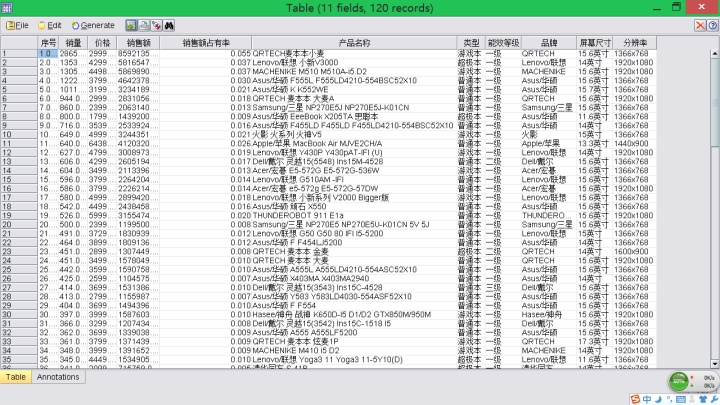
Task: Click the 销售额 column header
Action: pyautogui.click(x=138, y=43)
